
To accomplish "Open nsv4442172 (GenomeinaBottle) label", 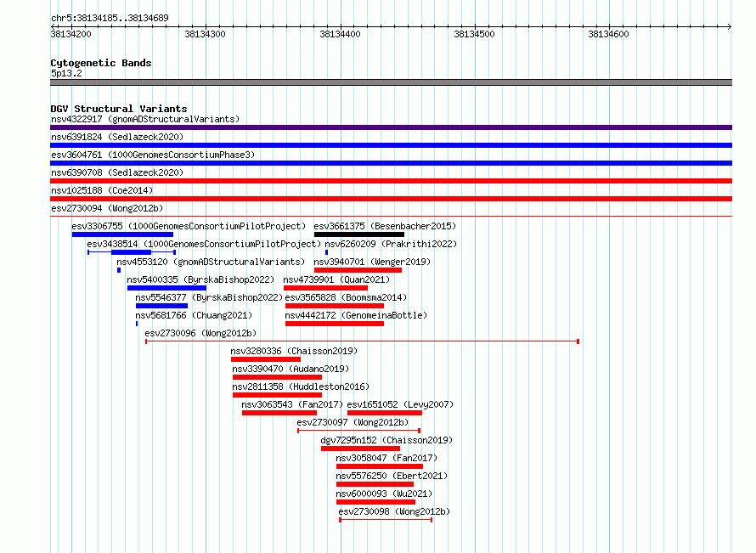I will pos(356,315).
